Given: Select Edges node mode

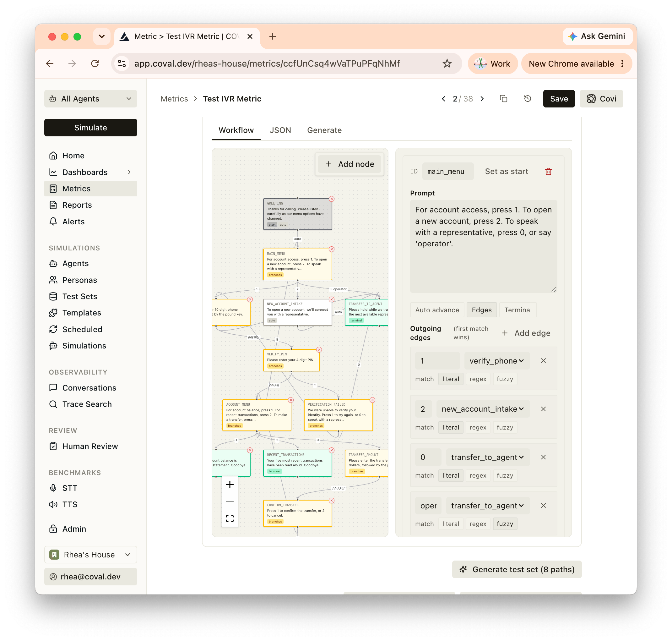Looking at the screenshot, I should click(x=481, y=310).
